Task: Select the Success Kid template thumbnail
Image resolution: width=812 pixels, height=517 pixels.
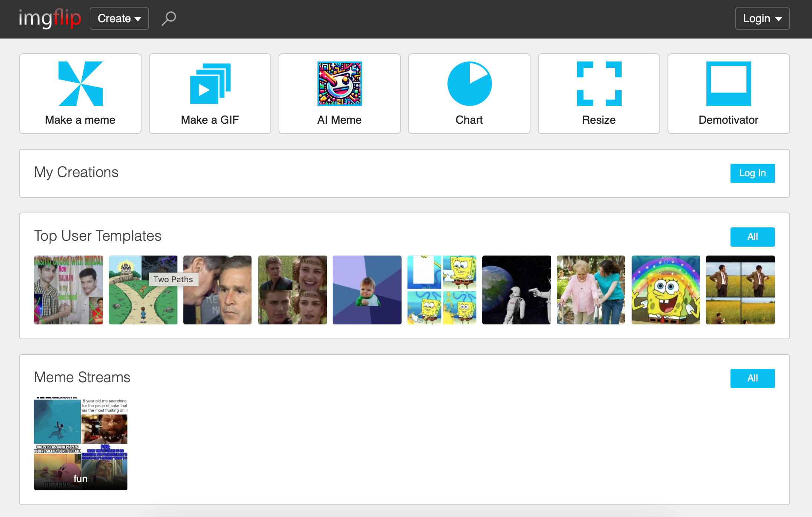Action: [x=367, y=290]
